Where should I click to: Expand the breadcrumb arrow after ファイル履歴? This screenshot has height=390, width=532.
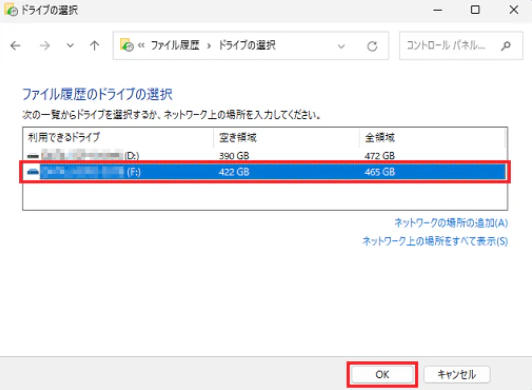point(209,46)
